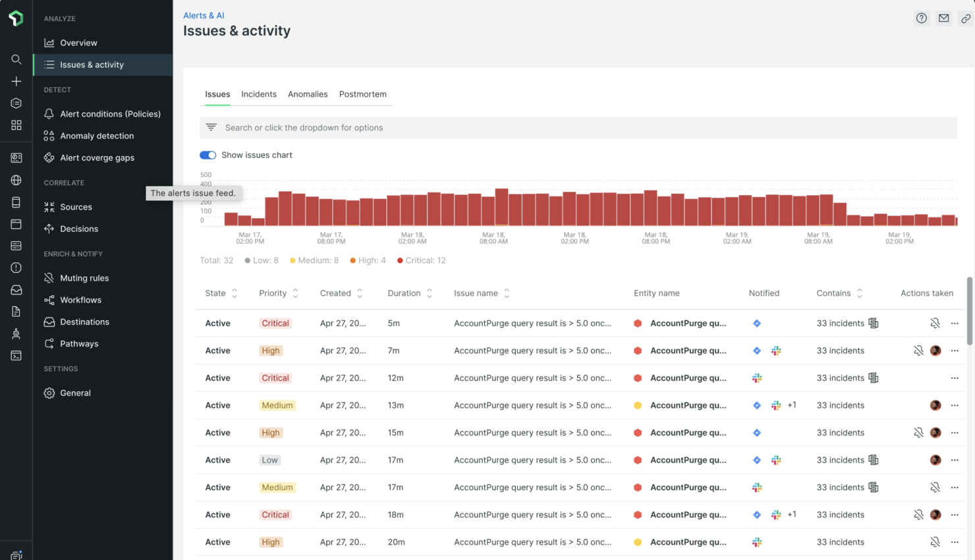
Task: Open search from the left sidebar
Action: 16,59
